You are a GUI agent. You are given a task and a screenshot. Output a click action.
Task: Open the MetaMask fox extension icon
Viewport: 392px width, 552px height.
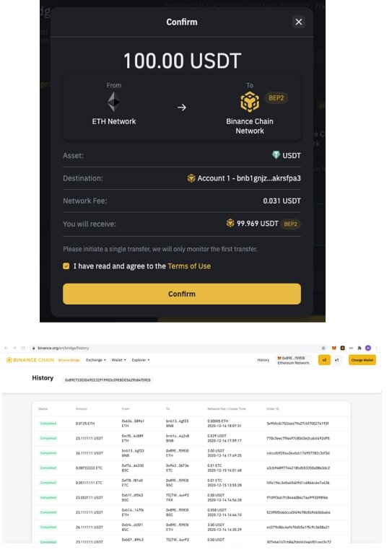334,348
